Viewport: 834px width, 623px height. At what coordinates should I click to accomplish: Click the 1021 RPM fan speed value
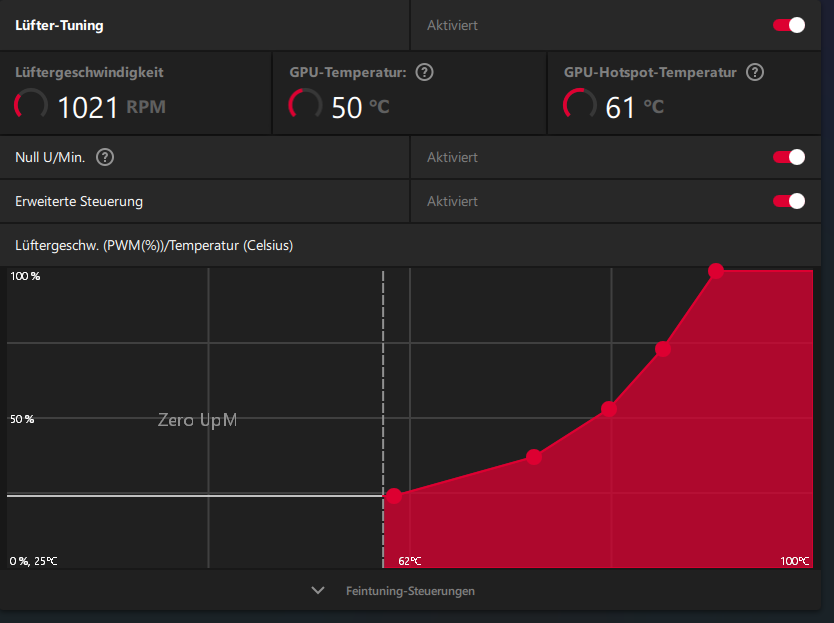click(x=111, y=107)
